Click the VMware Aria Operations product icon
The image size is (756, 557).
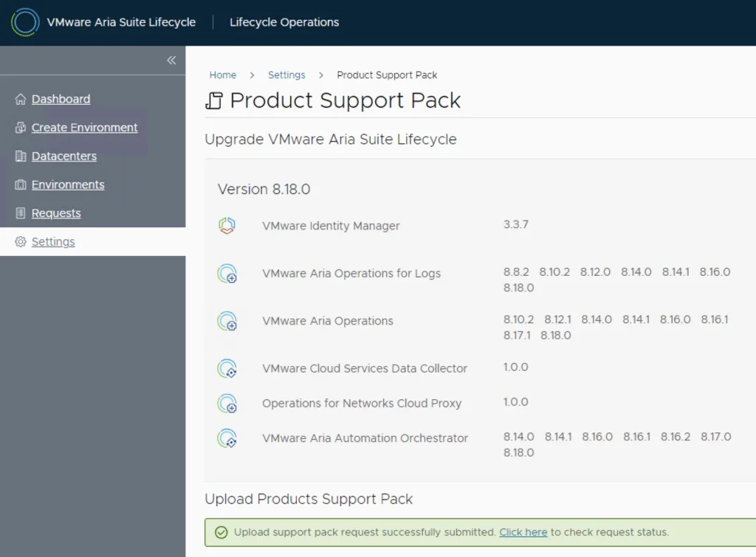click(227, 321)
